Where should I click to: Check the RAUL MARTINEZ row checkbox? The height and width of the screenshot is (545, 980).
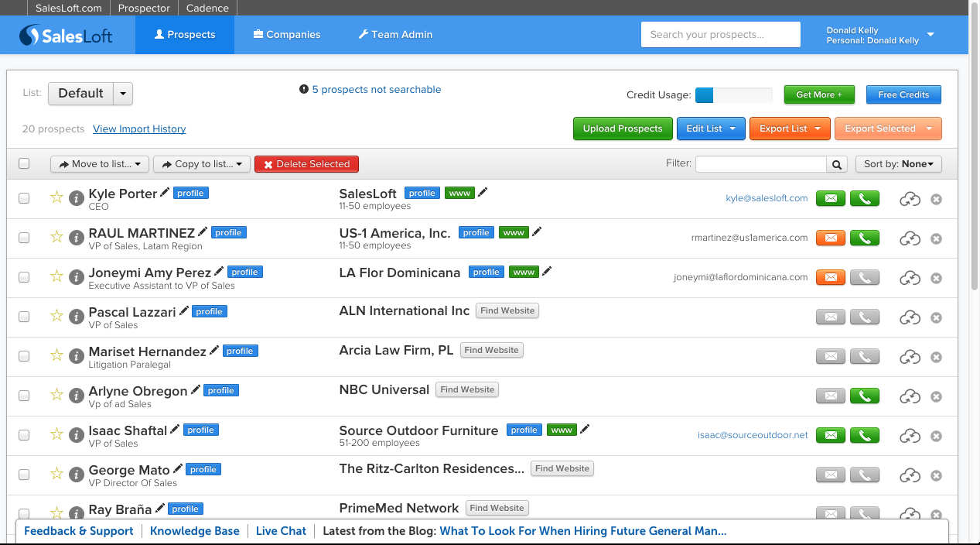click(24, 238)
